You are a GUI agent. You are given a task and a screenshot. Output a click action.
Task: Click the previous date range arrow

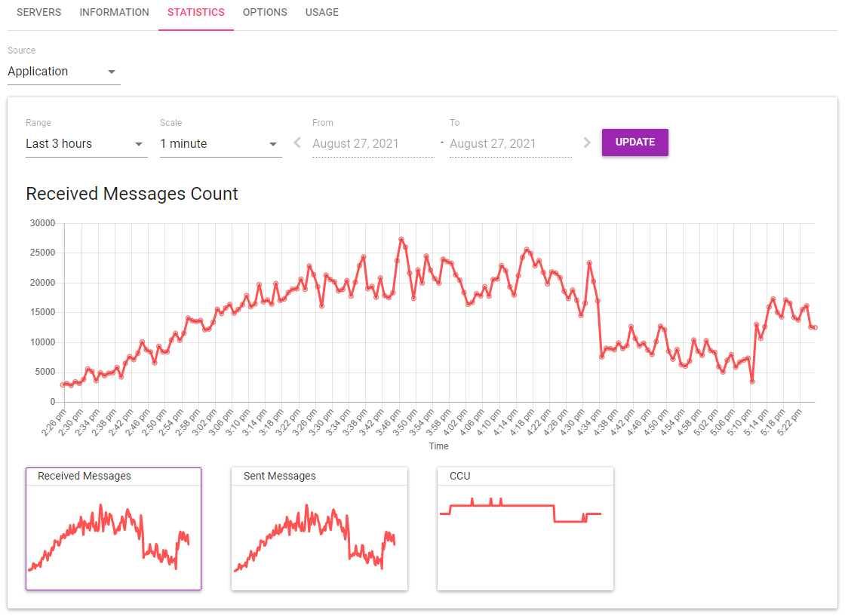pyautogui.click(x=297, y=143)
